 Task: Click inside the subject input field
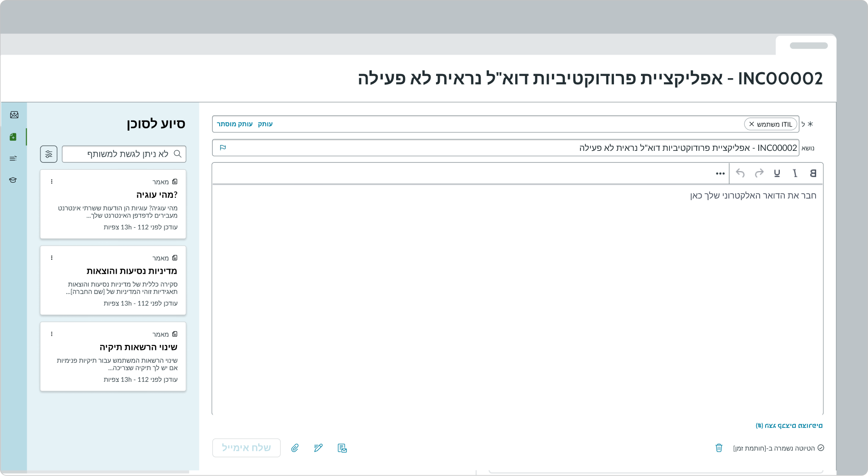[x=643, y=148]
